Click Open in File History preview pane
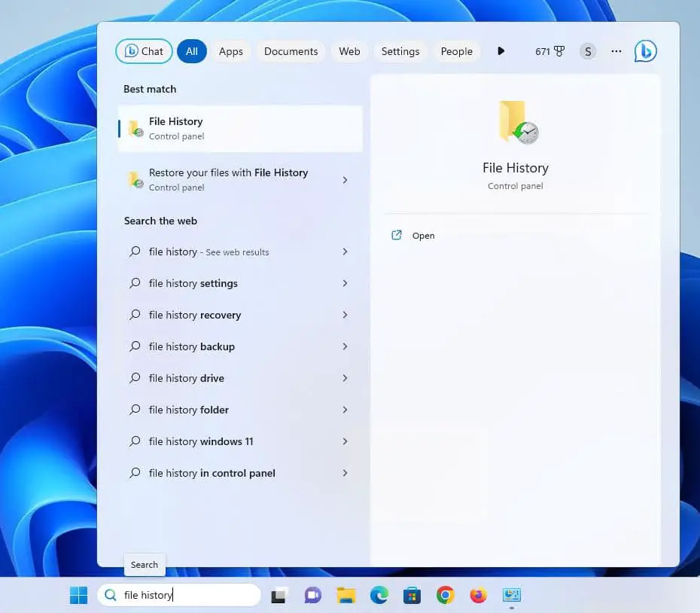The width and height of the screenshot is (700, 613). [423, 236]
